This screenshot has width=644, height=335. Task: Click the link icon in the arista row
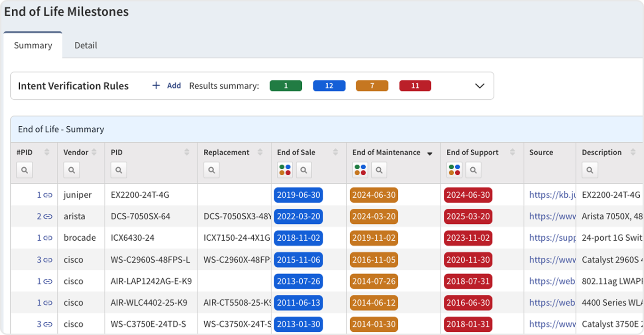pyautogui.click(x=48, y=217)
